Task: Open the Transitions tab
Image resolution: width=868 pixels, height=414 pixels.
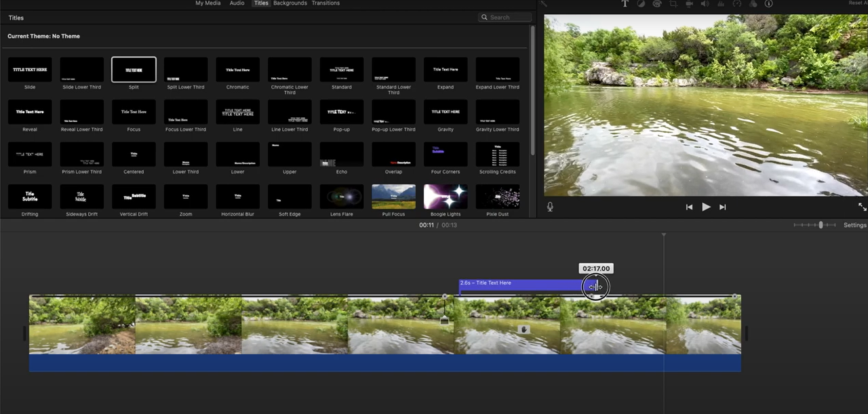Action: (x=325, y=3)
